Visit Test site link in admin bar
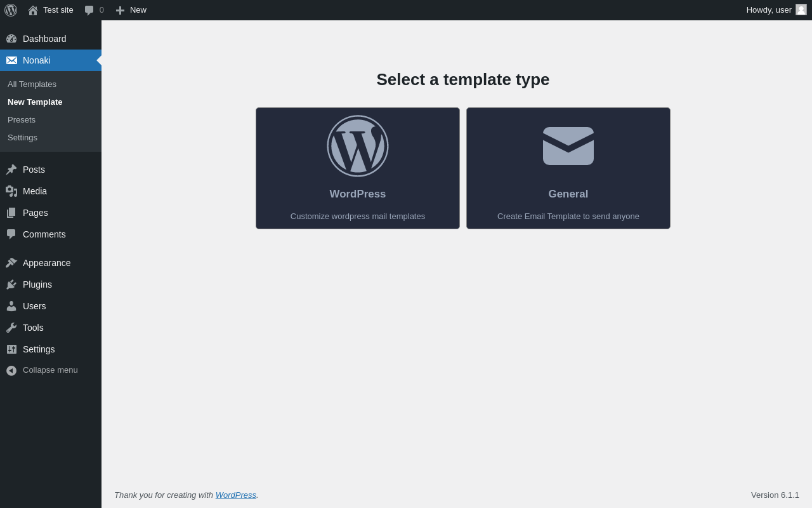 (58, 10)
